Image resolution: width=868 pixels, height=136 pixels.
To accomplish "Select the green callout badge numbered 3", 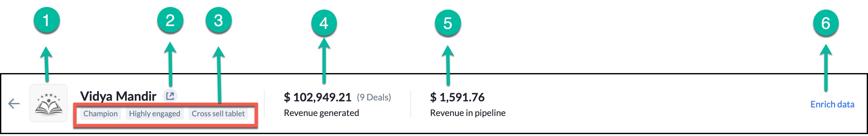I will pos(219,20).
